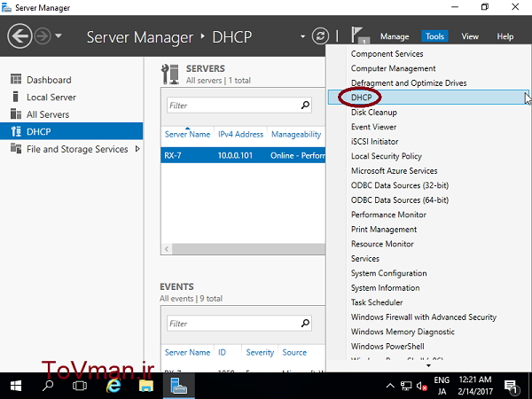Expand the File and Storage Services arrow
This screenshot has width=532, height=399.
137,149
